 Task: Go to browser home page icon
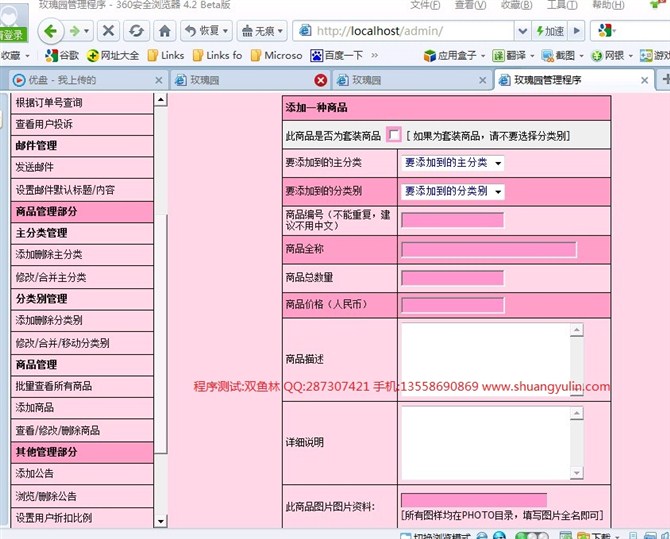[164, 31]
